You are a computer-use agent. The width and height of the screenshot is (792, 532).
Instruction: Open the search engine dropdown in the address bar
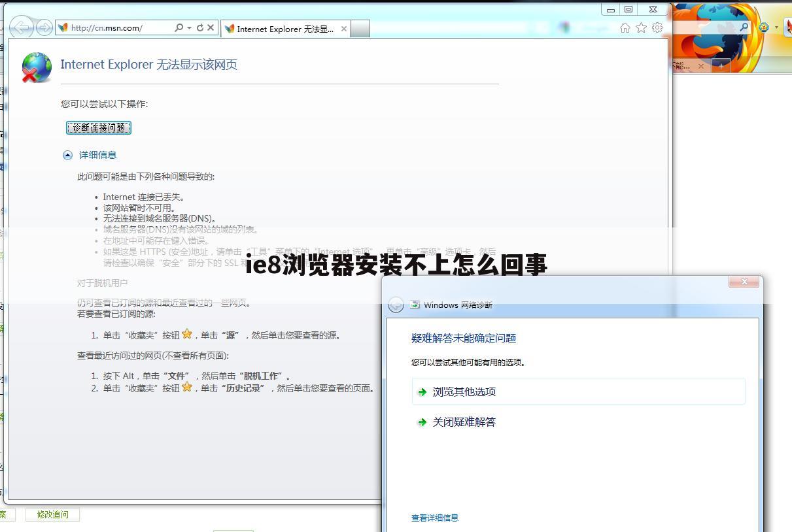pos(189,27)
